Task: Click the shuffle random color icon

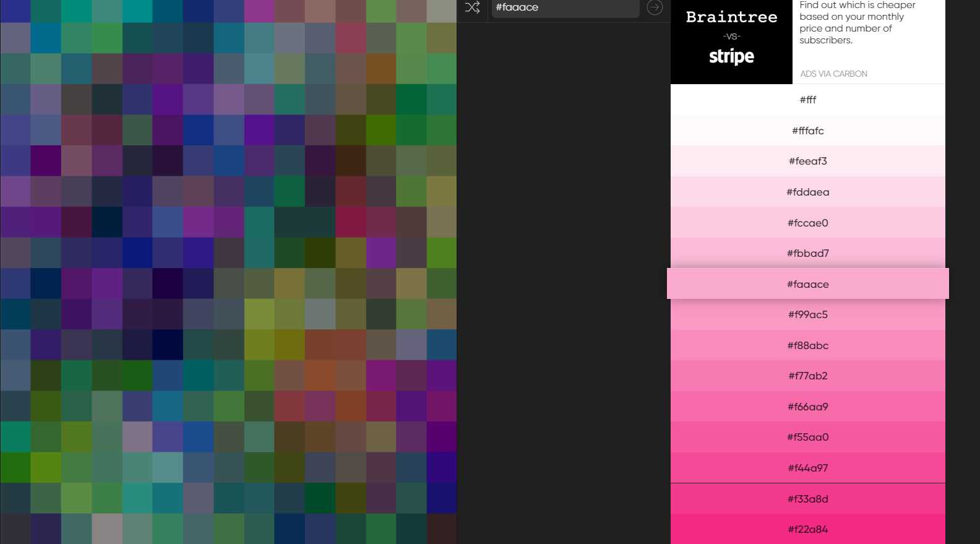Action: pyautogui.click(x=472, y=7)
